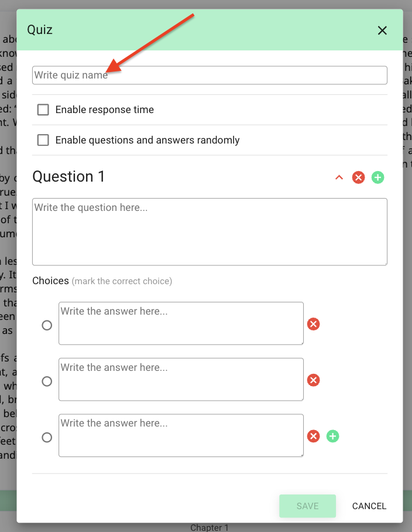Enable response time checkbox

click(43, 110)
